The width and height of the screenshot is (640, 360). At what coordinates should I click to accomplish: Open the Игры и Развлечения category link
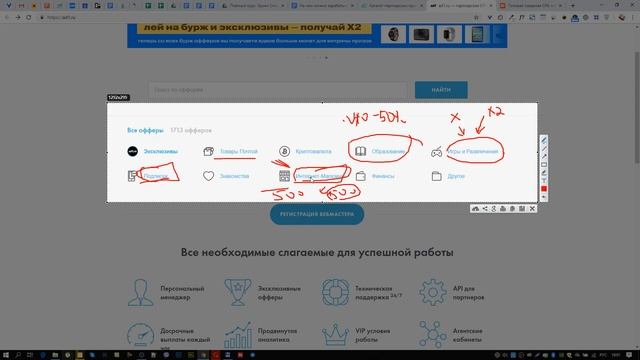point(473,151)
